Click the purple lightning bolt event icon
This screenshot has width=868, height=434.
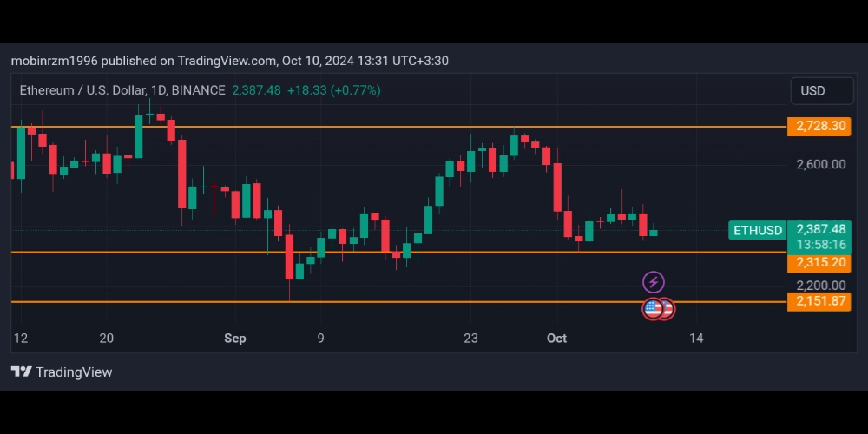tap(654, 282)
